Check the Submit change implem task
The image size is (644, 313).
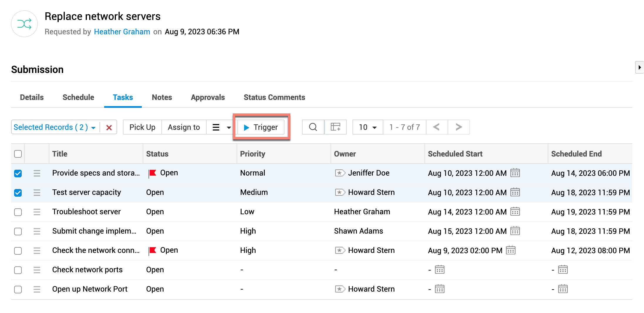(x=18, y=231)
